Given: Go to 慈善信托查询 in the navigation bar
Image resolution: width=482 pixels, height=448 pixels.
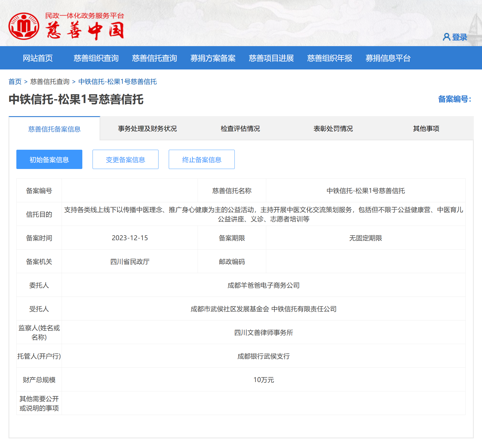Looking at the screenshot, I should click(154, 58).
